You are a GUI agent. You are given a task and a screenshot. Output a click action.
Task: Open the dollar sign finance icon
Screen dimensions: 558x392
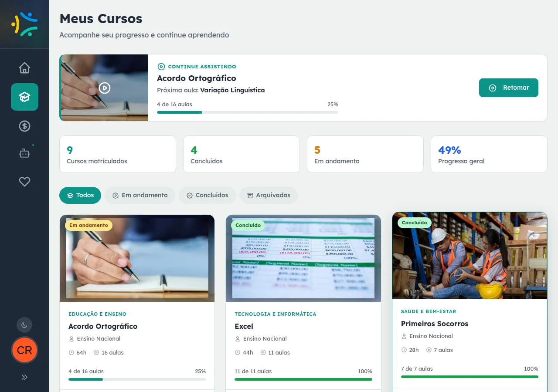[x=24, y=126]
